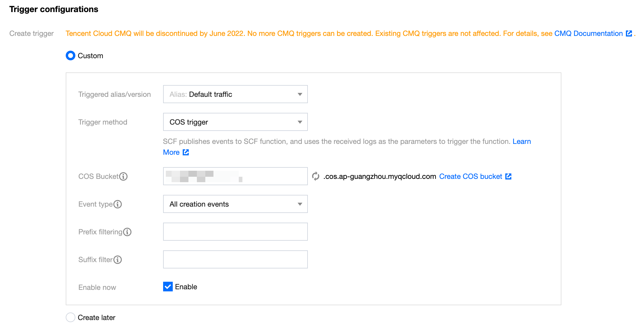Viewport: 644px width, 333px height.
Task: Click the Create COS bucket link
Action: [470, 176]
